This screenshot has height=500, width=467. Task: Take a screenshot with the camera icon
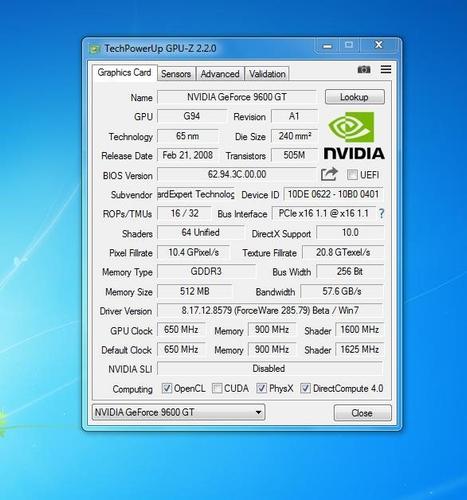(x=364, y=69)
